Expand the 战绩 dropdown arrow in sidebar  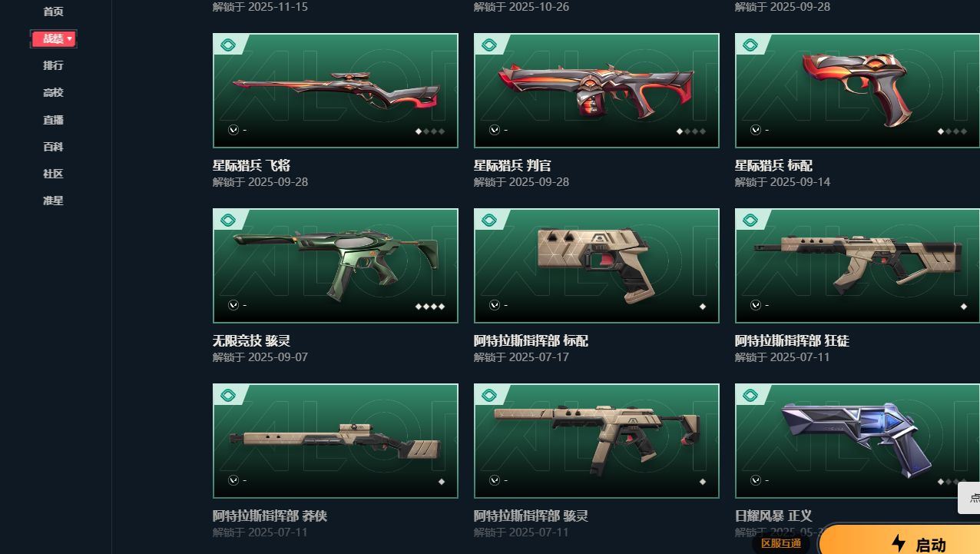tap(70, 38)
